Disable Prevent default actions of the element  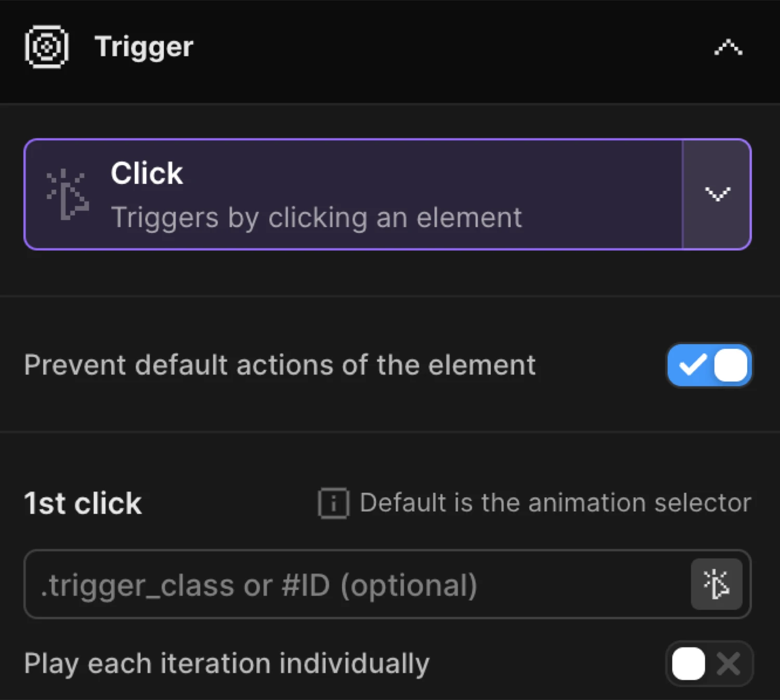click(709, 365)
